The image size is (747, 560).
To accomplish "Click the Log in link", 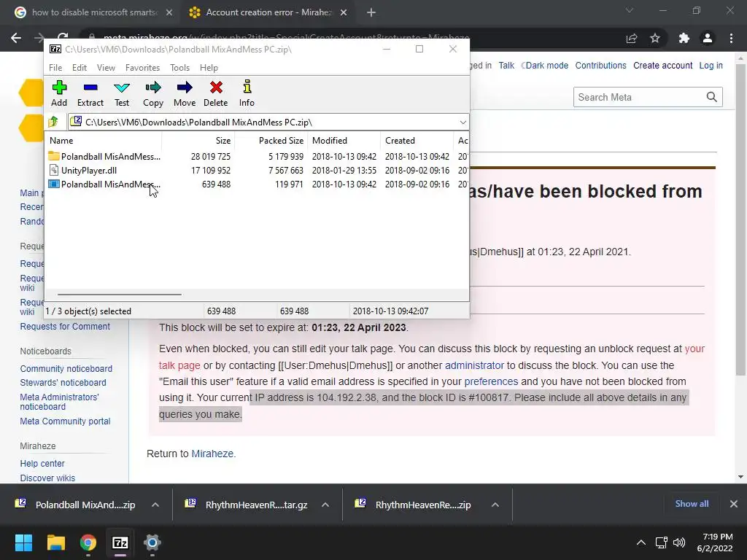I will pyautogui.click(x=711, y=65).
